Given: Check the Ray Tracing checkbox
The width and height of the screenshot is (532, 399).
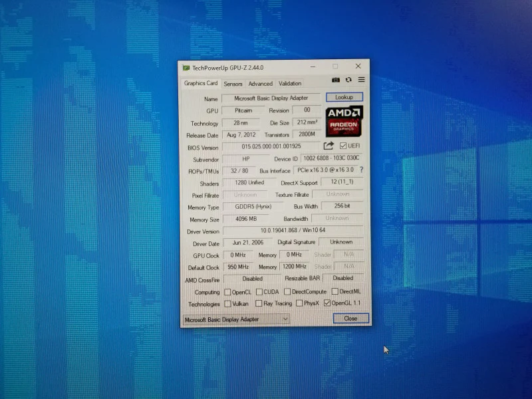Looking at the screenshot, I should pos(259,303).
